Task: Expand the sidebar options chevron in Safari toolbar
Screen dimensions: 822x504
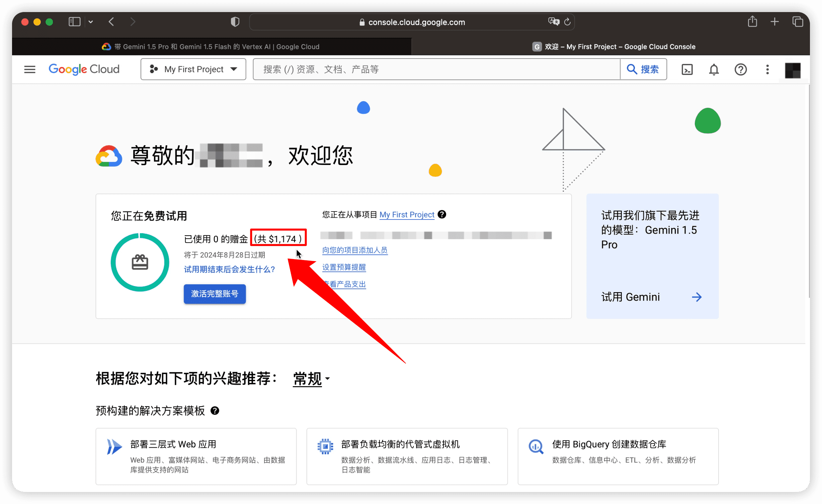Action: pyautogui.click(x=91, y=22)
